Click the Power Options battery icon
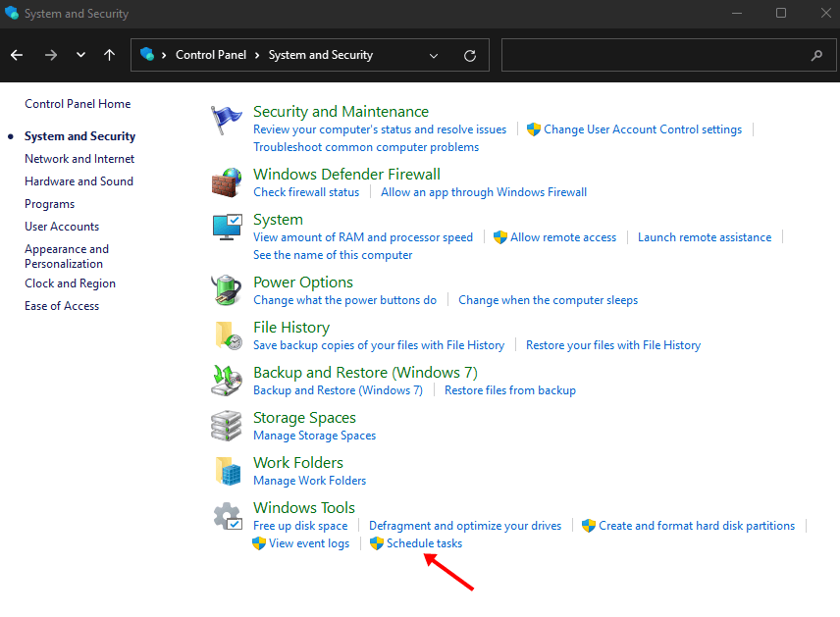Viewport: 840px width, 617px height. click(x=227, y=290)
